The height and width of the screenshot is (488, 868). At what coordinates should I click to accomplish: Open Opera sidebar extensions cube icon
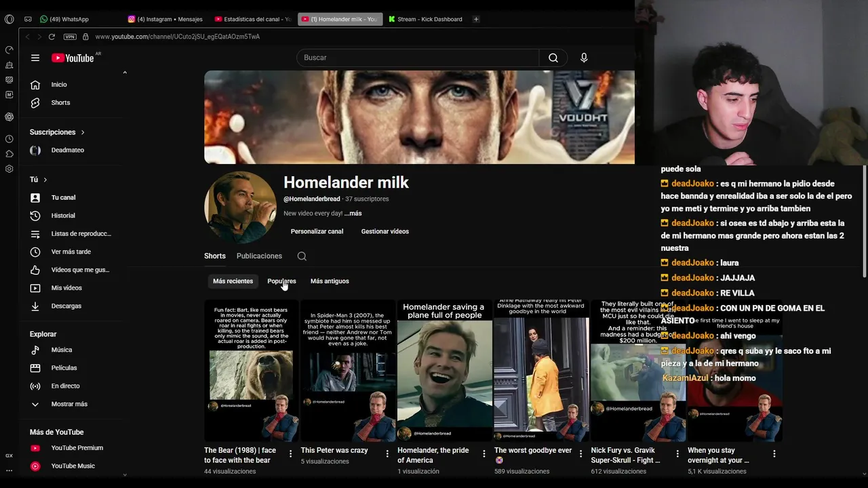pyautogui.click(x=9, y=154)
